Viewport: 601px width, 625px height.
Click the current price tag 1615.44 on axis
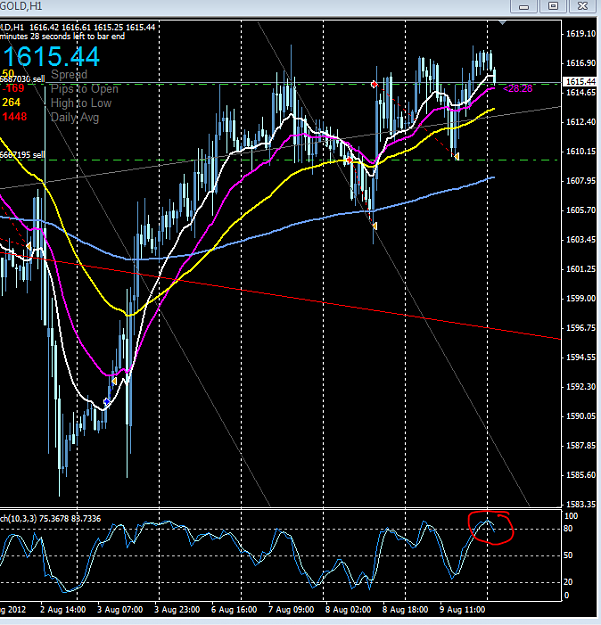581,82
